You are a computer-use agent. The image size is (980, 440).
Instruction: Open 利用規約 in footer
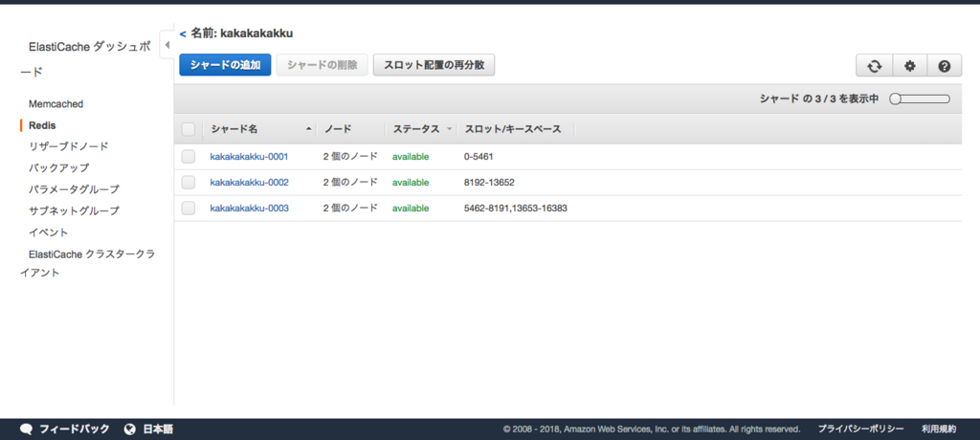939,429
